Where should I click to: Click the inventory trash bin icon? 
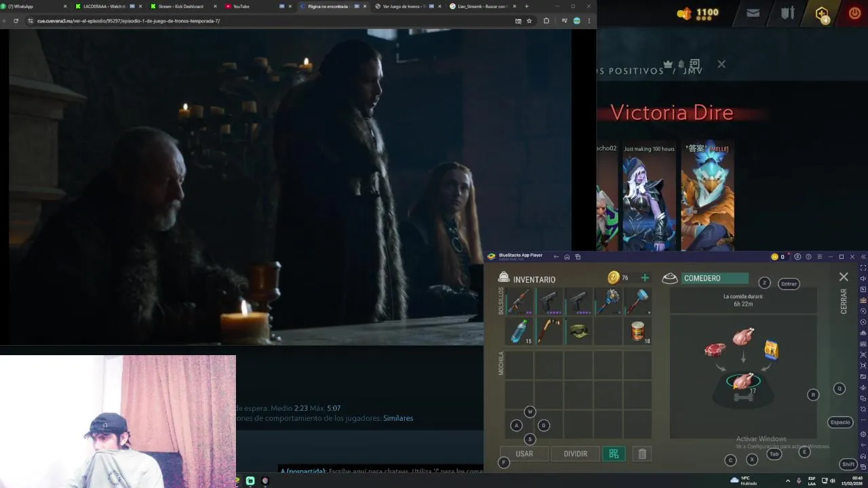[642, 454]
